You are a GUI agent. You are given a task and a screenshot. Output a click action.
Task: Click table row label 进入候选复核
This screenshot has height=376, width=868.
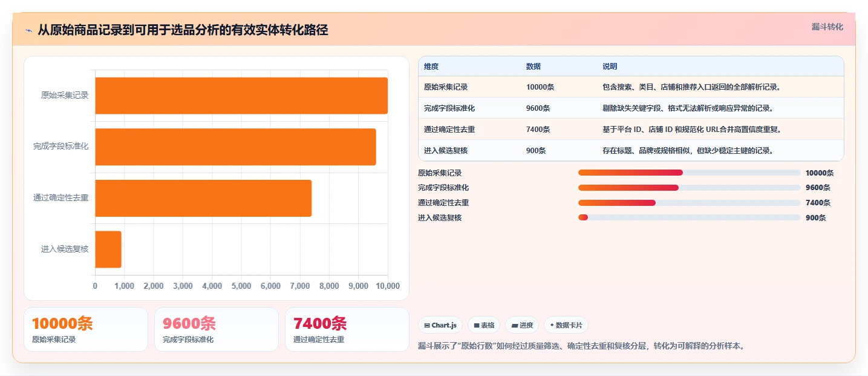tap(446, 150)
